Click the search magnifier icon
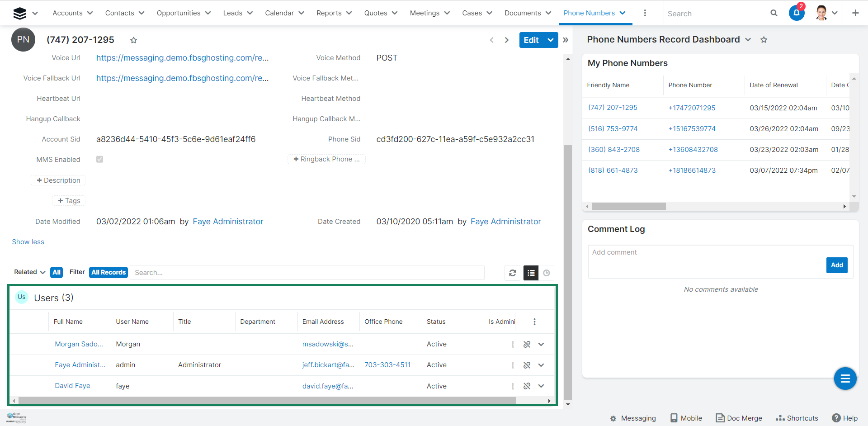868x426 pixels. click(774, 13)
